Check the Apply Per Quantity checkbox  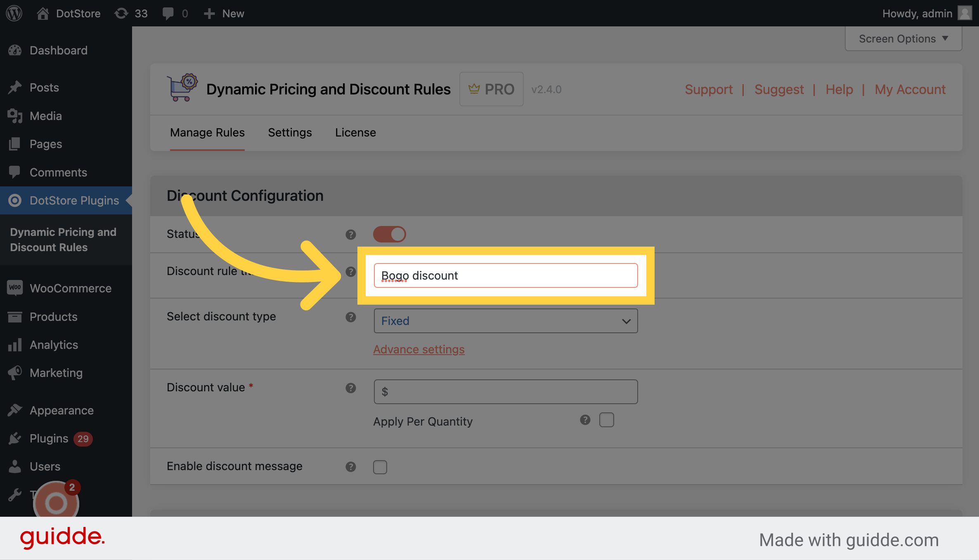[x=607, y=420]
